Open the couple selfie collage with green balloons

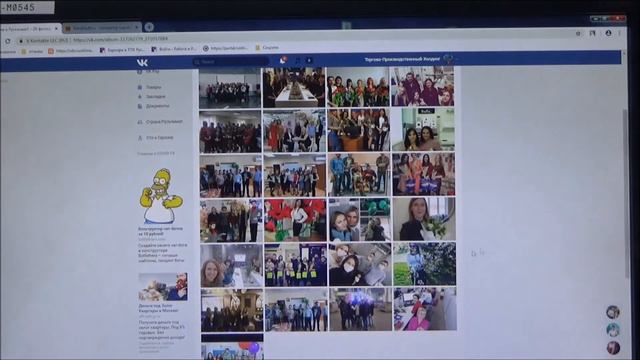click(x=359, y=220)
